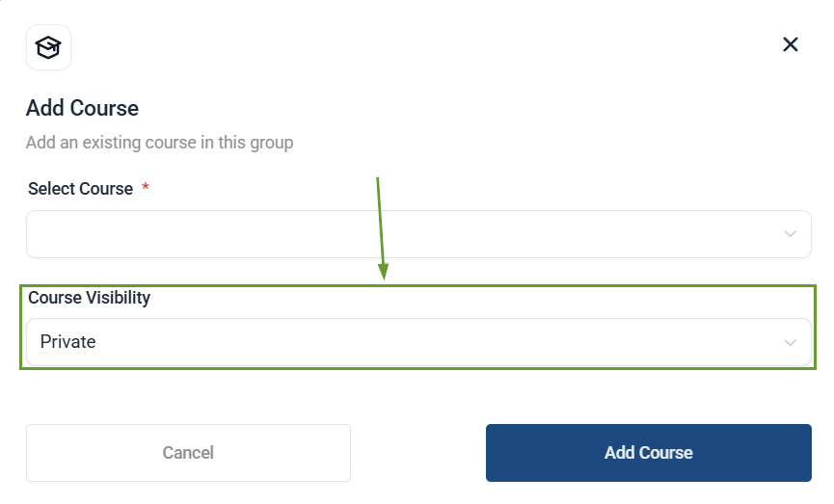Click the Select Course field label
This screenshot has width=834, height=504.
click(x=80, y=189)
